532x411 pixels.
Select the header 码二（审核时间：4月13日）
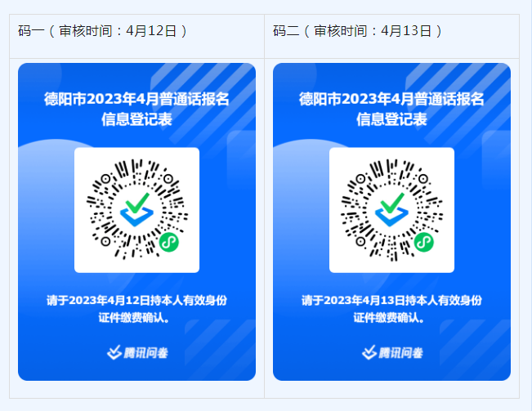pyautogui.click(x=357, y=31)
